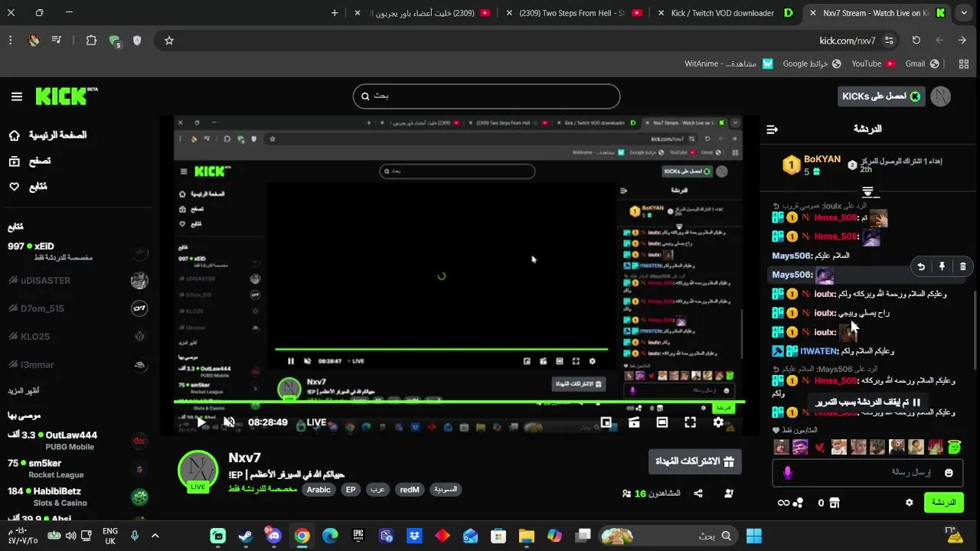980x551 pixels.
Task: Focus the Kick search box
Action: coord(486,96)
